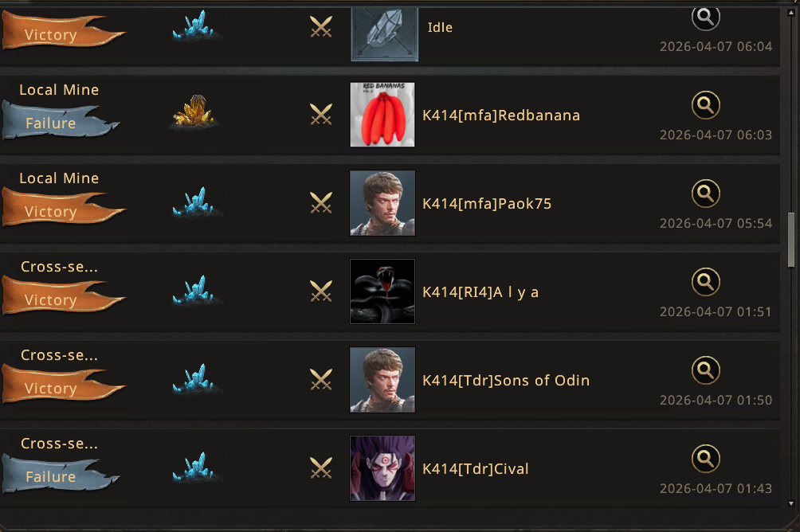Click Failure banner in Redbanana row
The width and height of the screenshot is (800, 532).
pyautogui.click(x=61, y=121)
